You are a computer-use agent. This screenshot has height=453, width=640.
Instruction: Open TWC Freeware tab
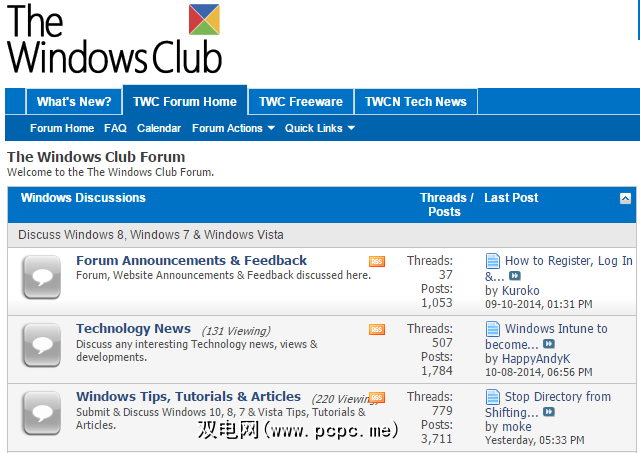coord(301,101)
